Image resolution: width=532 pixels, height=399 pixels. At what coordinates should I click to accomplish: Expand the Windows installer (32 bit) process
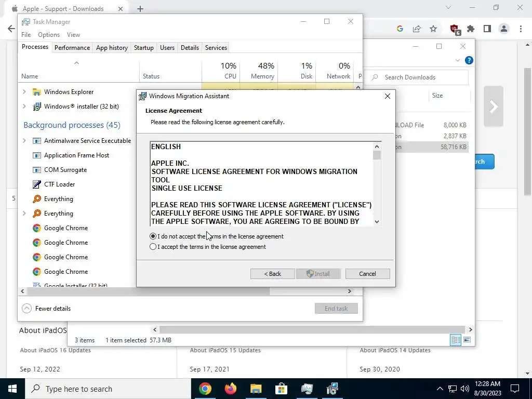24,106
